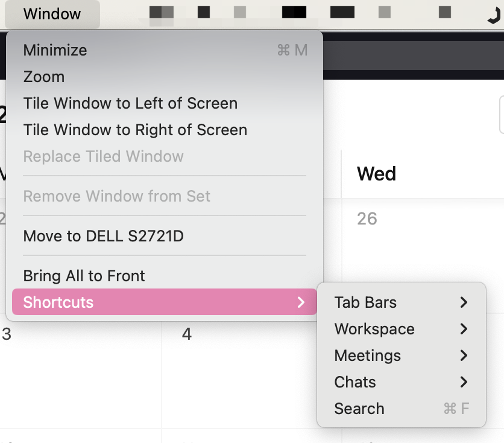The height and width of the screenshot is (443, 504).
Task: Click the Wed column header in the calendar
Action: point(377,174)
